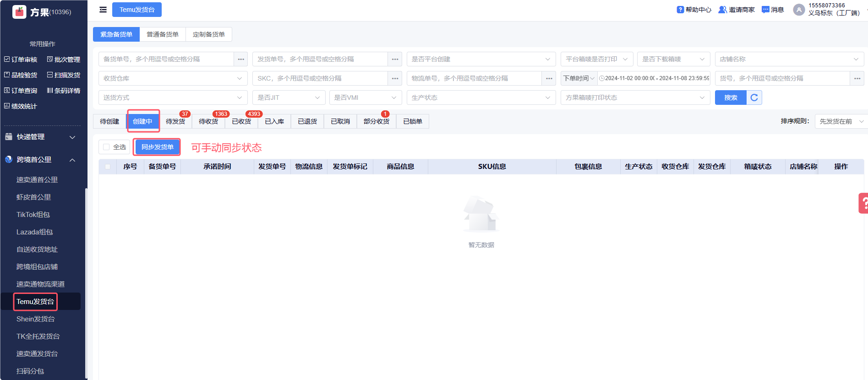This screenshot has height=380, width=868.
Task: Open 方果箱唛打印状态 dropdown
Action: pyautogui.click(x=635, y=98)
